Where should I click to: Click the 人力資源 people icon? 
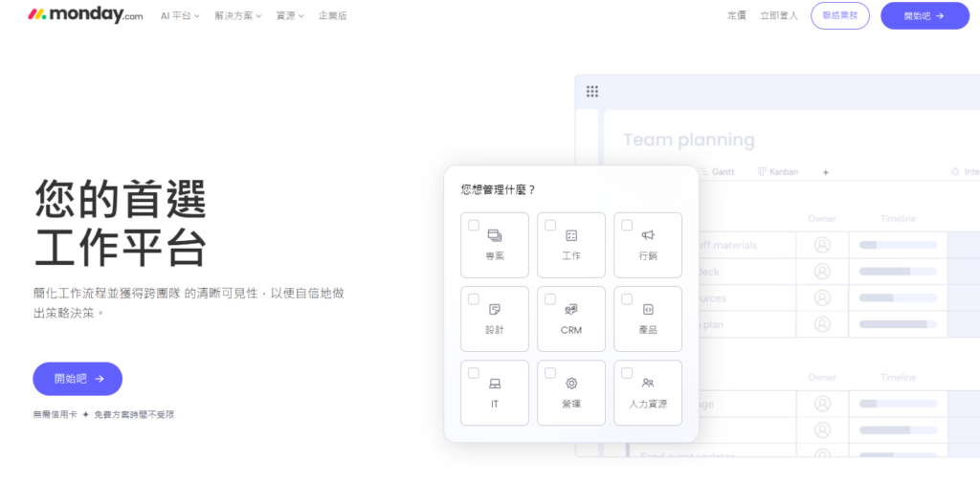click(x=648, y=383)
